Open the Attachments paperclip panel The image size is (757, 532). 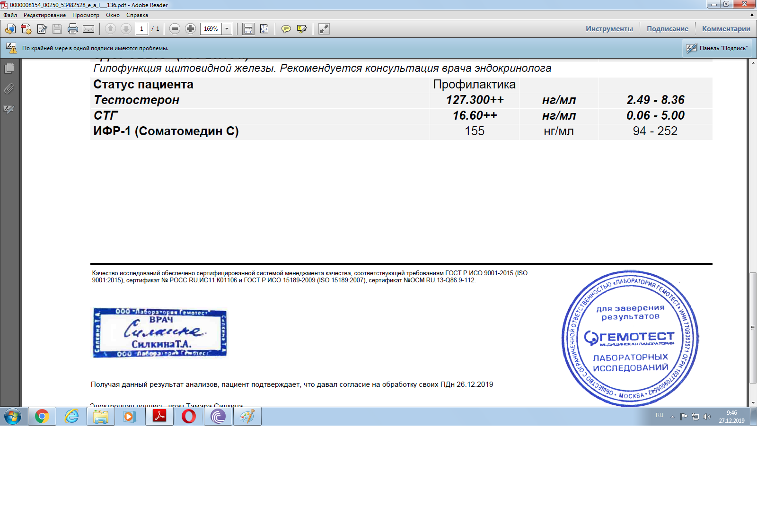click(9, 88)
